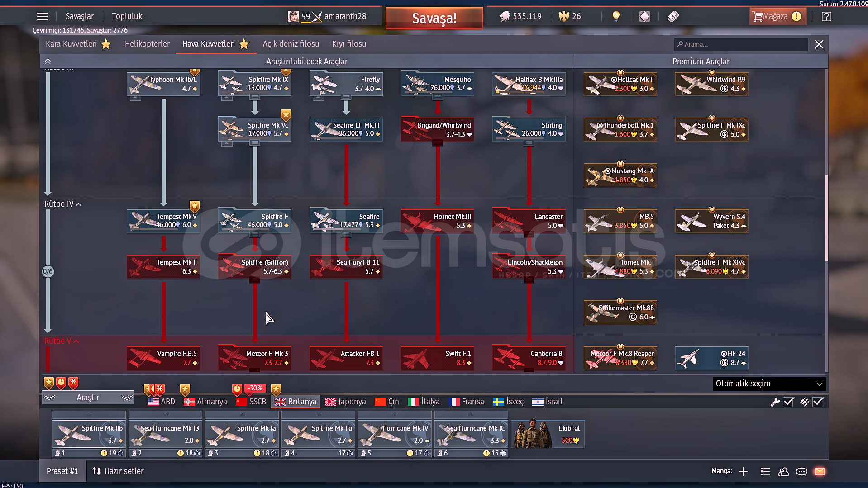Open the squad list icon

pos(765,471)
